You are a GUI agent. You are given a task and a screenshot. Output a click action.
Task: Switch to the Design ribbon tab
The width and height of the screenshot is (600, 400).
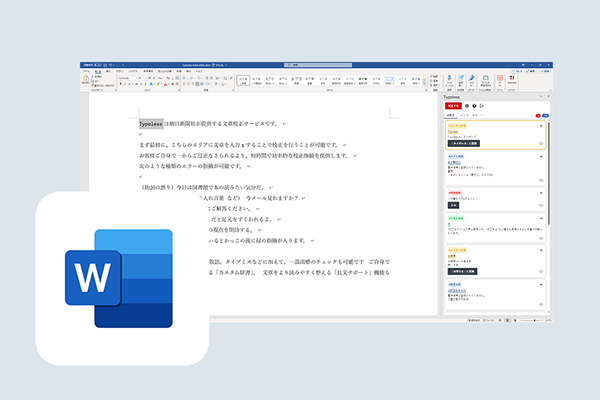point(120,71)
